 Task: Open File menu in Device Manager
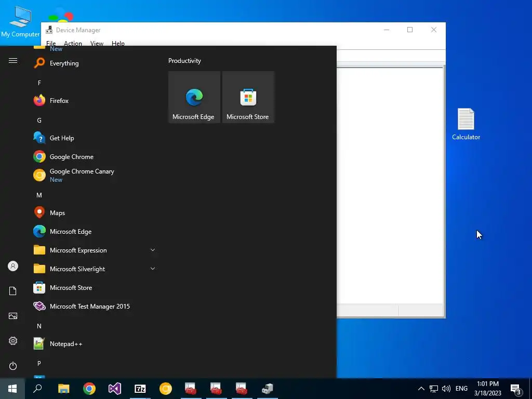click(x=51, y=44)
